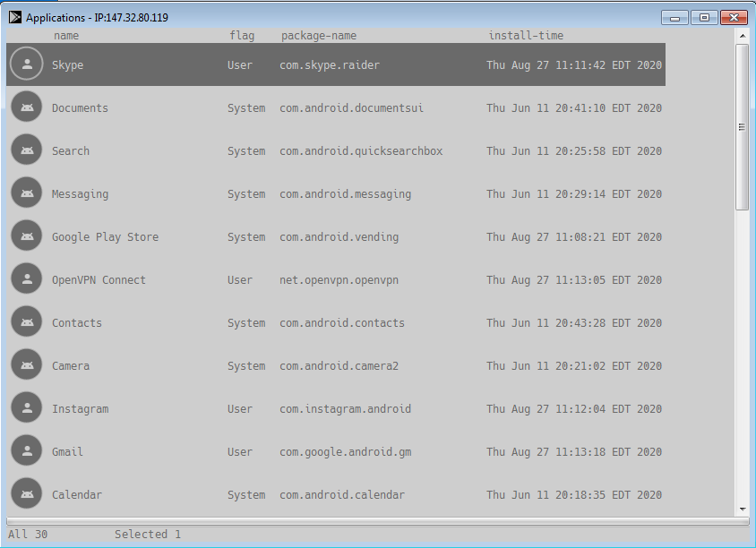Click the User flag in Skype row
Image resolution: width=756 pixels, height=548 pixels.
[240, 65]
